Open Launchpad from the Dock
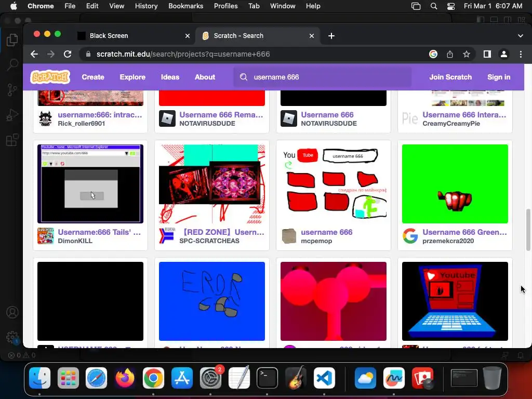 (x=68, y=378)
